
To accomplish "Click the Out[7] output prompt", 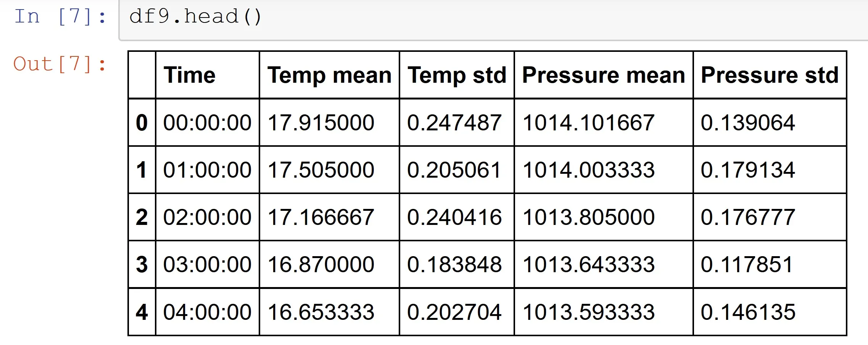I will (x=60, y=64).
